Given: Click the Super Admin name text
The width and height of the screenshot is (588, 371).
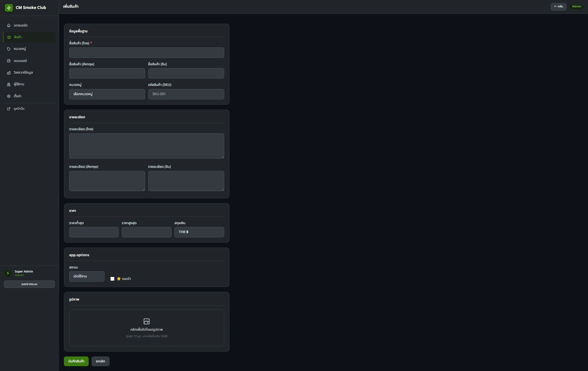Looking at the screenshot, I should (24, 271).
